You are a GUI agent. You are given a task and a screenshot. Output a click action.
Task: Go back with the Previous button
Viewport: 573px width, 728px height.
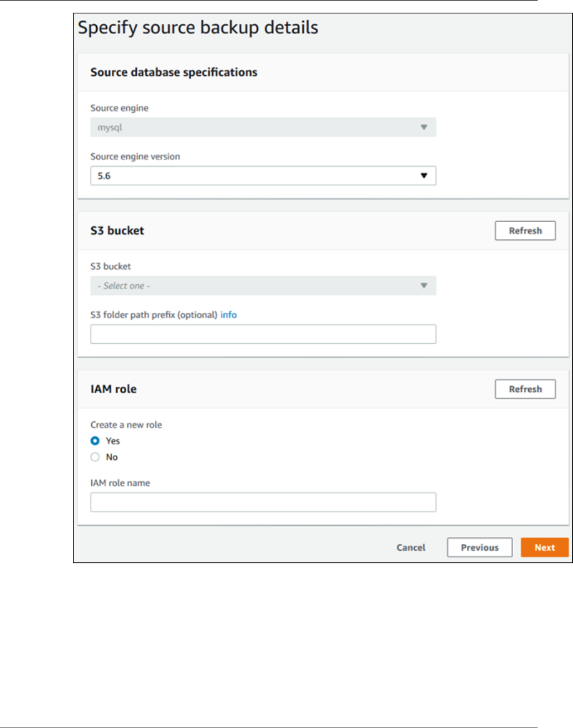click(x=480, y=547)
